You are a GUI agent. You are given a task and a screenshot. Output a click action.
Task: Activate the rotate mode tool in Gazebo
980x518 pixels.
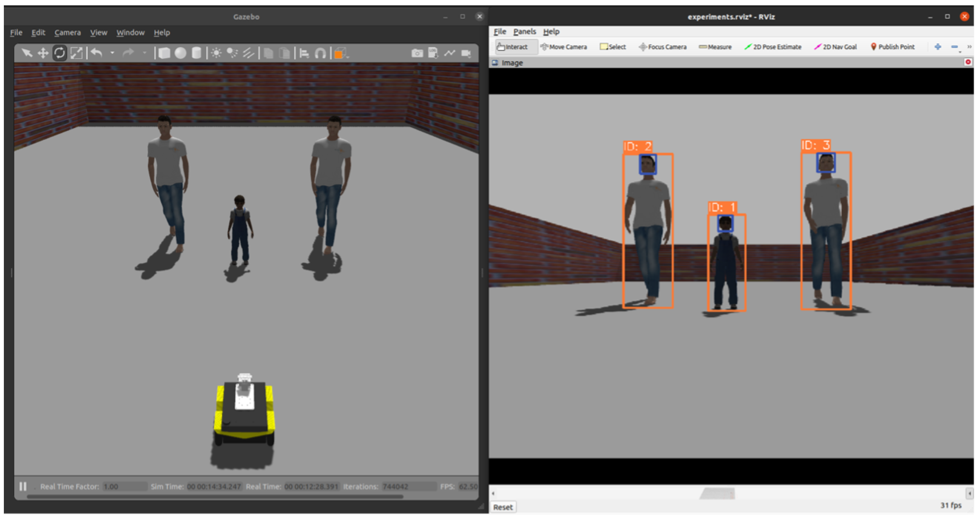60,53
